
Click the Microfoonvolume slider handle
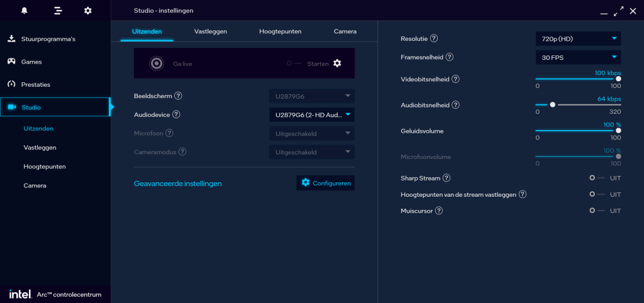click(619, 157)
